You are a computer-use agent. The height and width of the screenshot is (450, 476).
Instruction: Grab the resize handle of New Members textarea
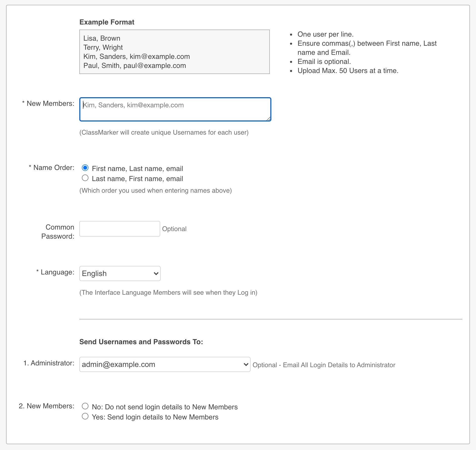tap(269, 119)
